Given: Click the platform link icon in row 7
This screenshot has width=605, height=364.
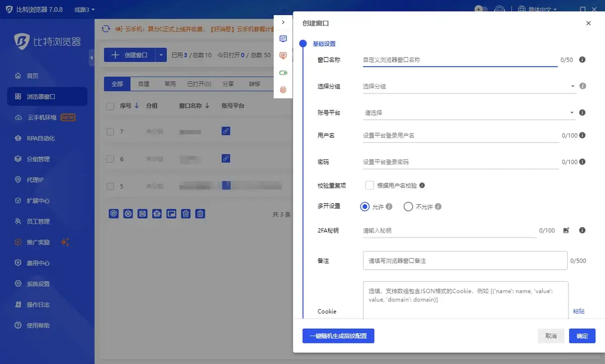Looking at the screenshot, I should click(226, 131).
